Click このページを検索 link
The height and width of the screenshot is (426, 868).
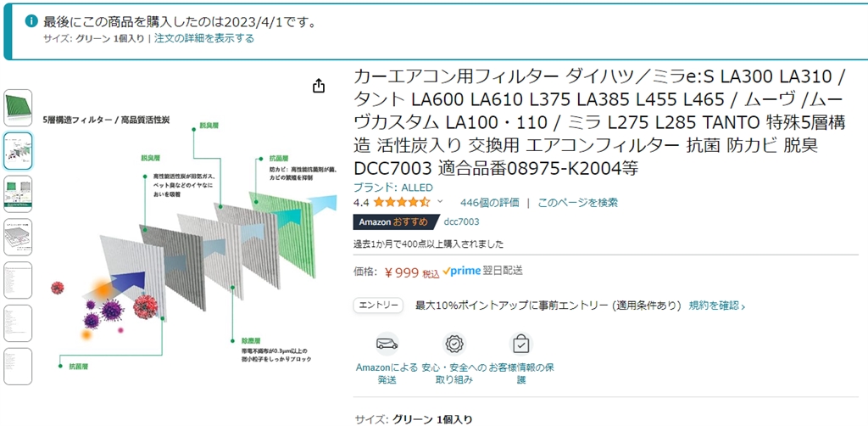coord(577,202)
